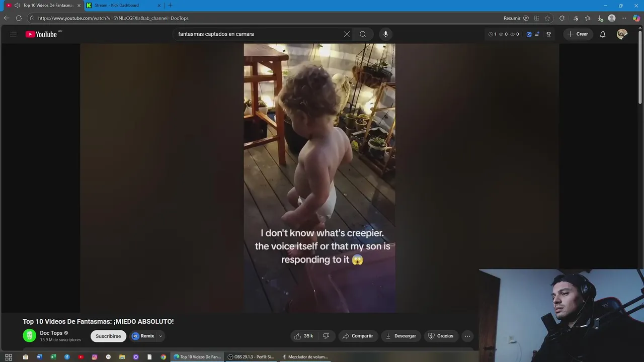This screenshot has height=362, width=644.
Task: Start voice search with the microphone
Action: point(386,34)
